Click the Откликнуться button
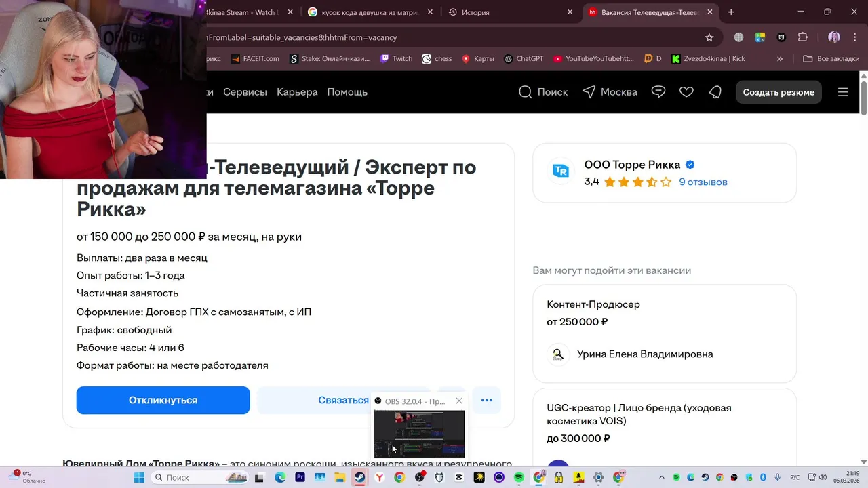Image resolution: width=868 pixels, height=488 pixels. point(163,400)
